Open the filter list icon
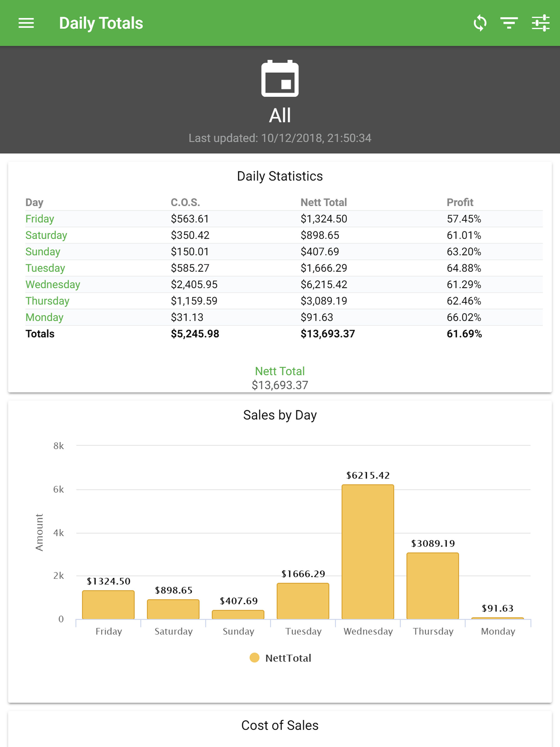The height and width of the screenshot is (747, 560). [x=509, y=23]
